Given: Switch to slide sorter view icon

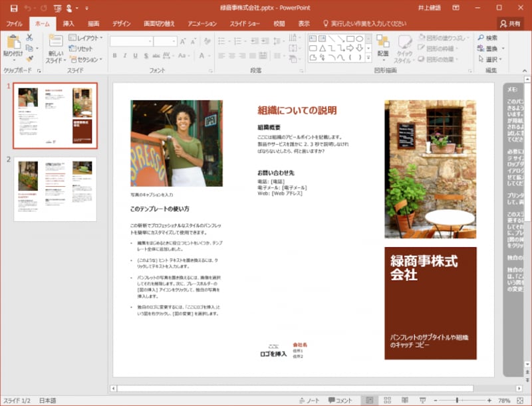Looking at the screenshot, I should (388, 399).
